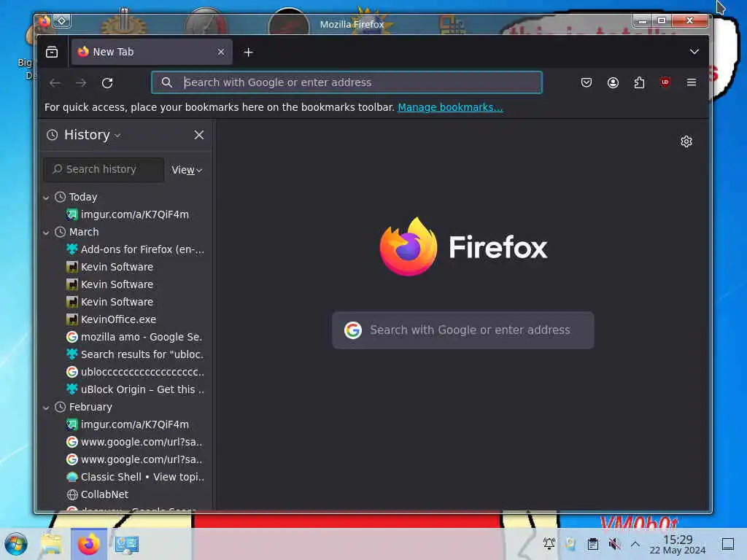Focus the address bar search field
747x560 pixels.
pyautogui.click(x=347, y=82)
